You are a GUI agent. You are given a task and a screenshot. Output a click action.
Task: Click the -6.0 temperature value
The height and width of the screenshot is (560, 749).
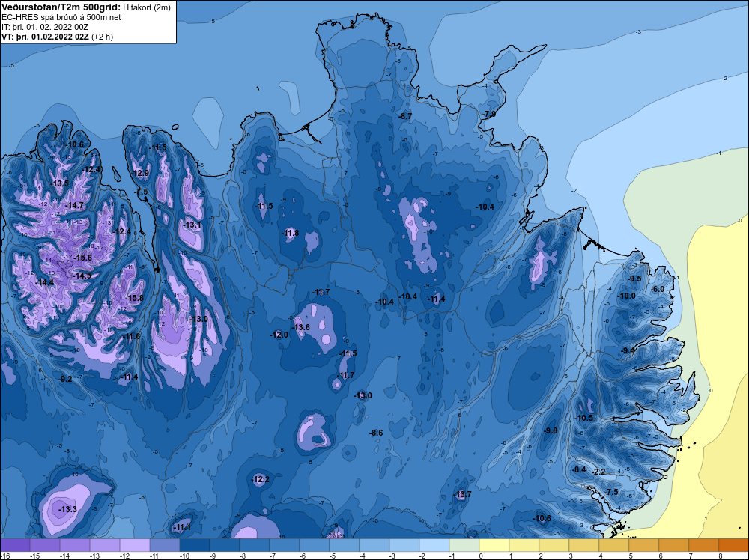(x=658, y=289)
